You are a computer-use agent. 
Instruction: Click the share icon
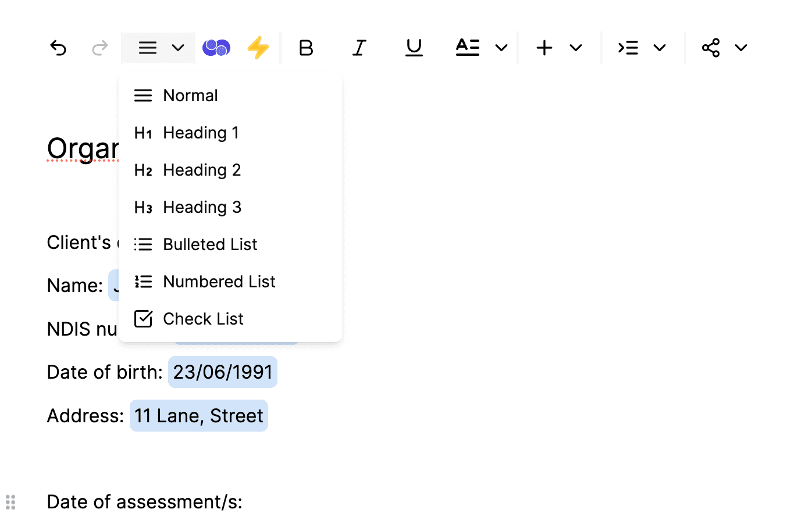711,48
